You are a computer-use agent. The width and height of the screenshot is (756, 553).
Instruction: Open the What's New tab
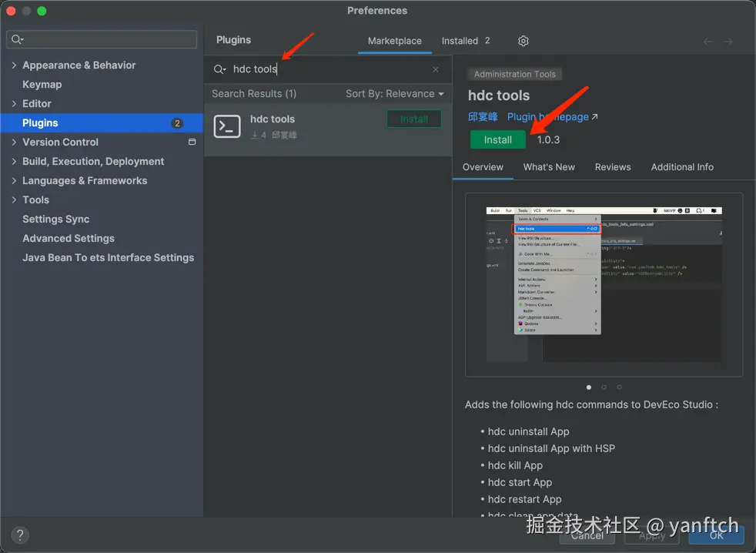pos(549,166)
